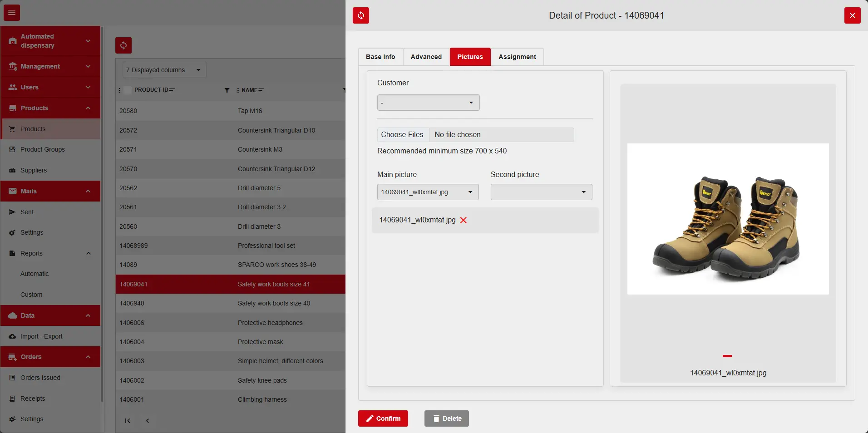Toggle the select-all checkbox in the table header
The width and height of the screenshot is (868, 433).
[x=128, y=90]
